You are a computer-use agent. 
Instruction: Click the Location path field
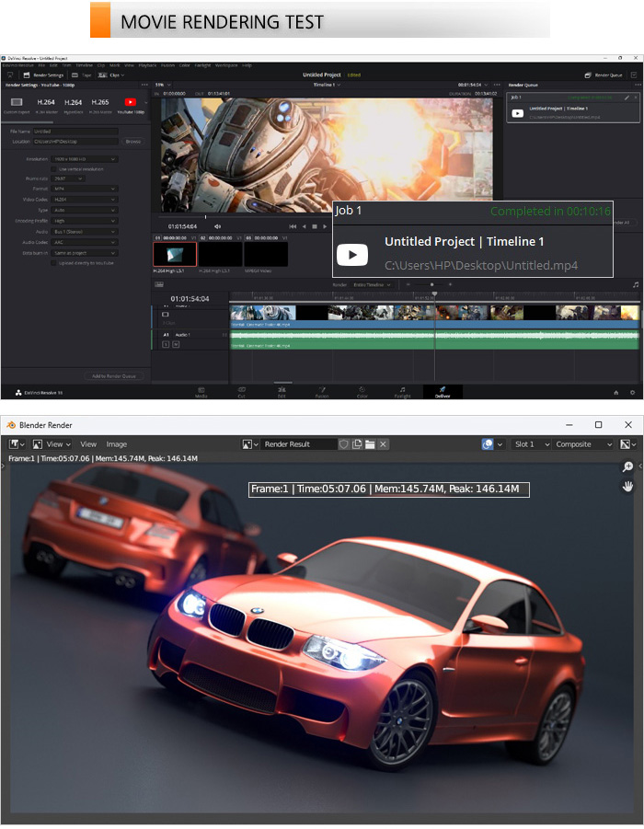coord(75,141)
